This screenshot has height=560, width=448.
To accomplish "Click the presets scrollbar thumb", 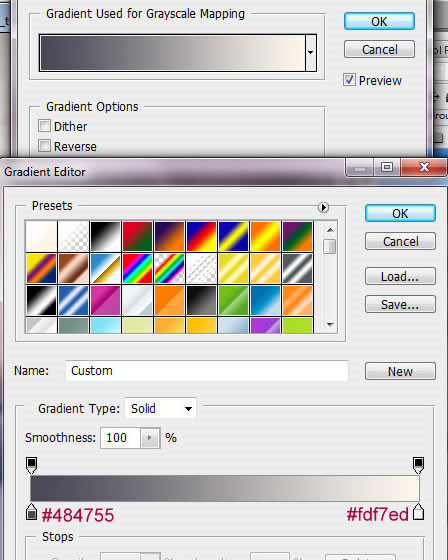I will [x=330, y=246].
